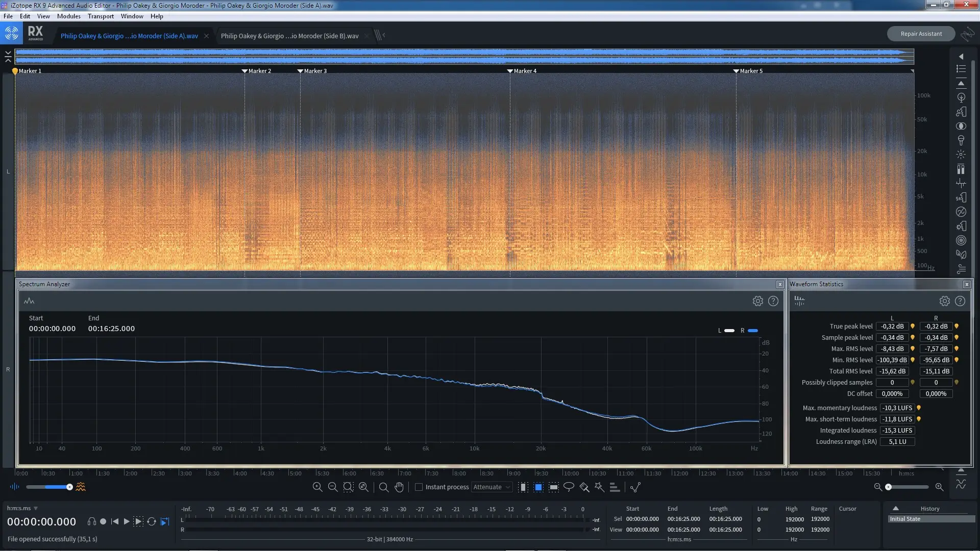Open Waveform Statistics settings gear

pyautogui.click(x=945, y=301)
